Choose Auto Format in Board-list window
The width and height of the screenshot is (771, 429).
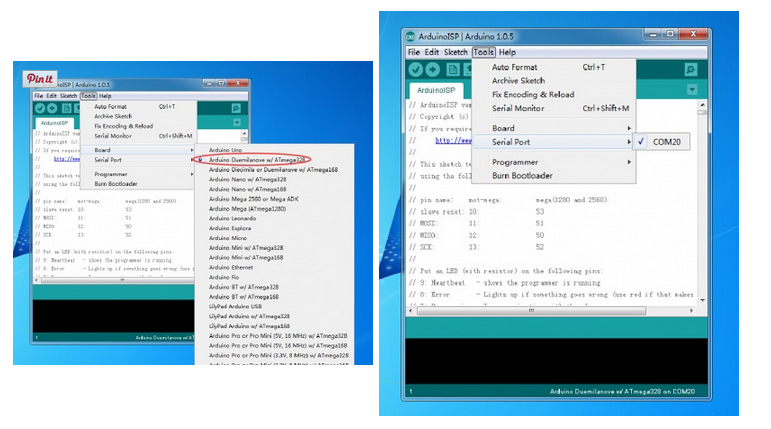(x=138, y=106)
